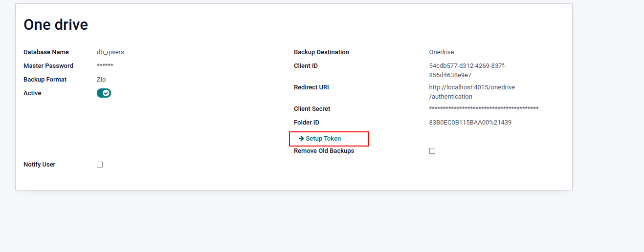Select the Master Password asterisks field

105,66
